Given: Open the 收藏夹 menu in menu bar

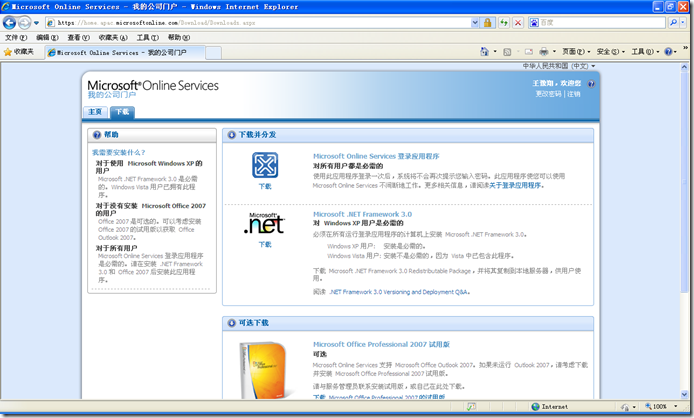Looking at the screenshot, I should click(113, 38).
